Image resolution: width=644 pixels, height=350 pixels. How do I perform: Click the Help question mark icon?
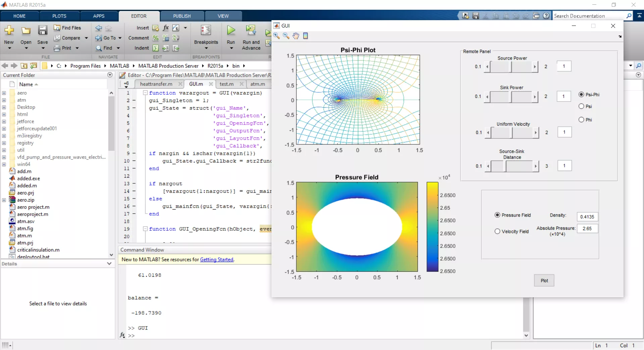(x=546, y=16)
